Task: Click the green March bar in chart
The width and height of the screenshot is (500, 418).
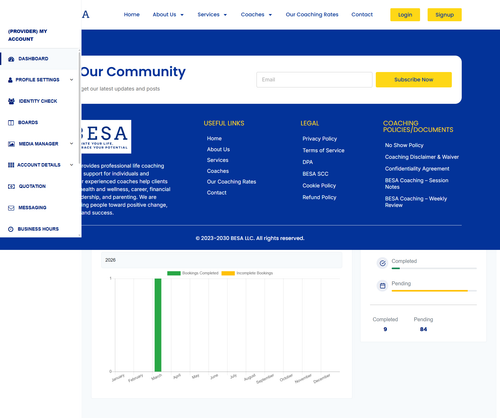Action: click(158, 325)
